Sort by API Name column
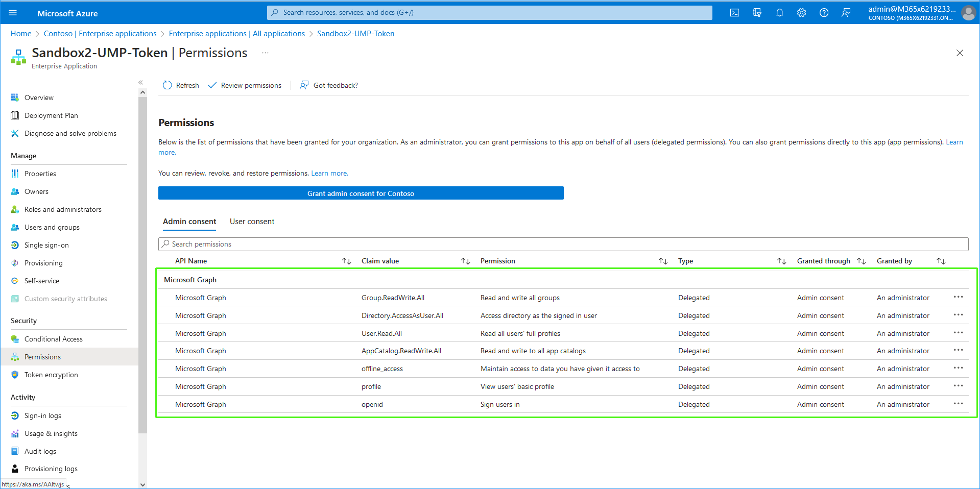The image size is (980, 489). (346, 261)
